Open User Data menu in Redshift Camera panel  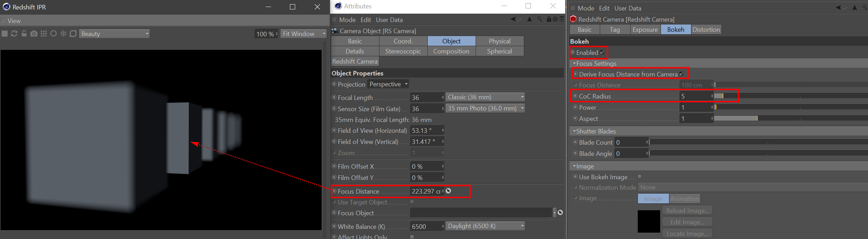coord(628,8)
